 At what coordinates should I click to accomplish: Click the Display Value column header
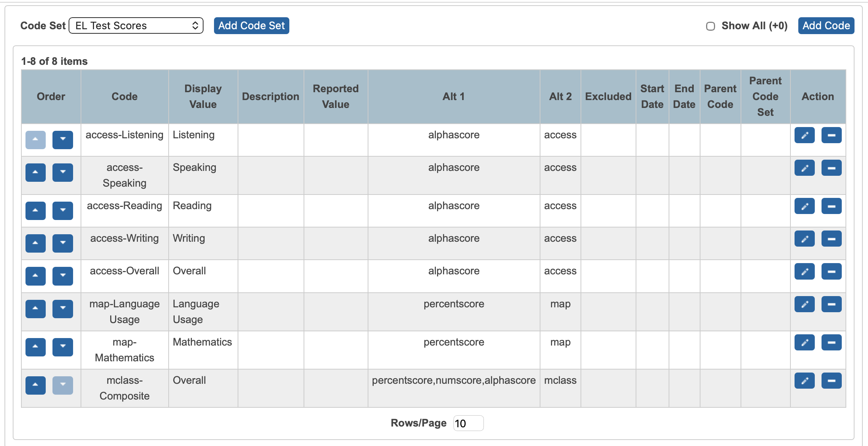click(x=203, y=97)
